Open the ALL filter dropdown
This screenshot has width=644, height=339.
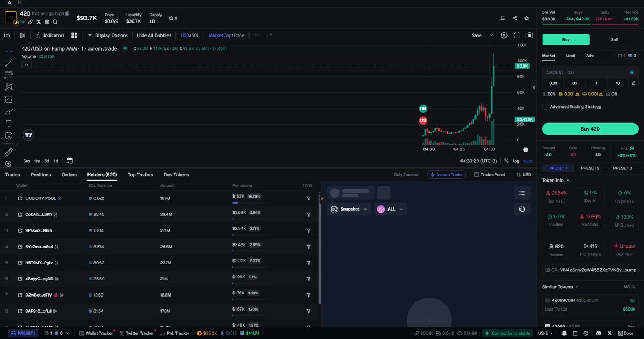(390, 209)
